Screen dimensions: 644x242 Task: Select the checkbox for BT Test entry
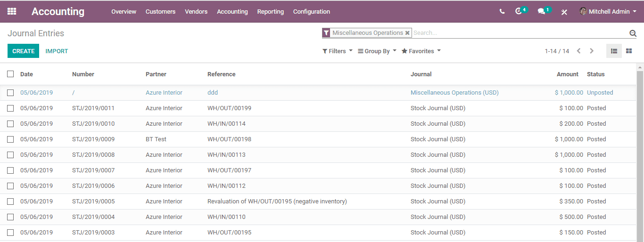[10, 139]
